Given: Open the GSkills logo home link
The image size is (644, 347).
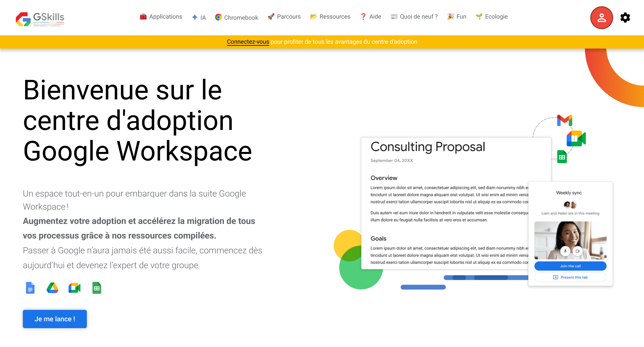Looking at the screenshot, I should 40,19.
